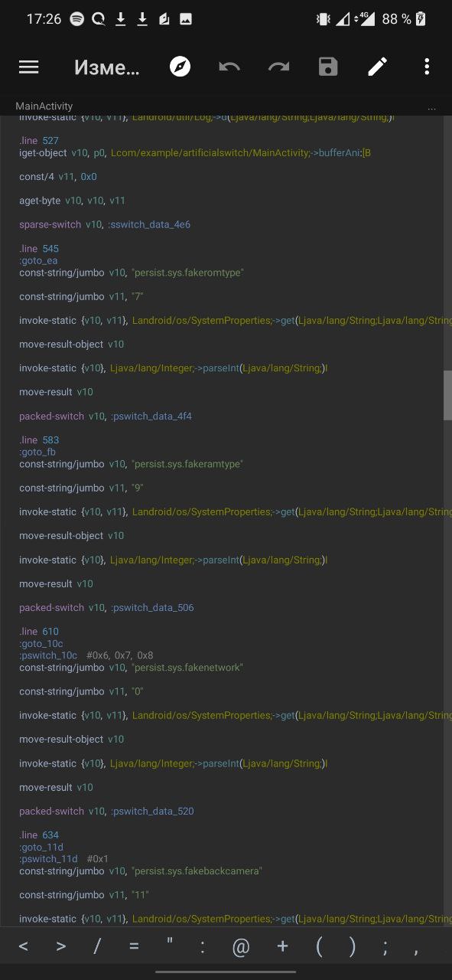This screenshot has height=980, width=452.
Task: Tap the :goto_fb label
Action: [37, 452]
